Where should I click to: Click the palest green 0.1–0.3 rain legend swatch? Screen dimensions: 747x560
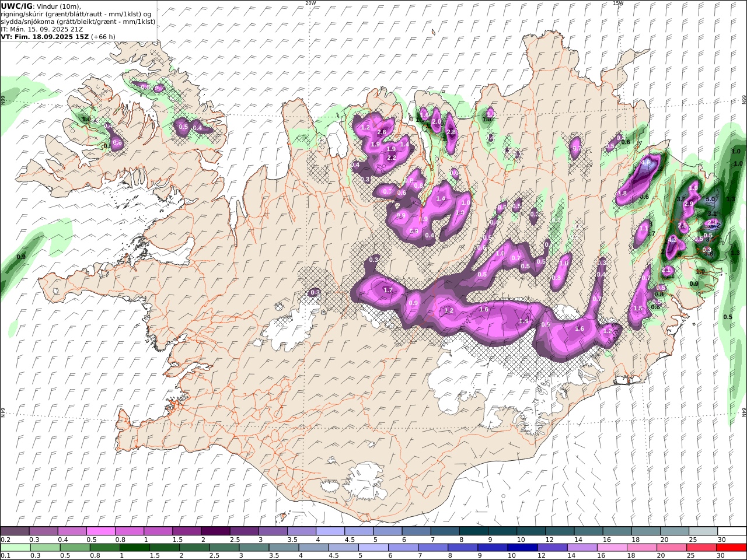(15, 548)
